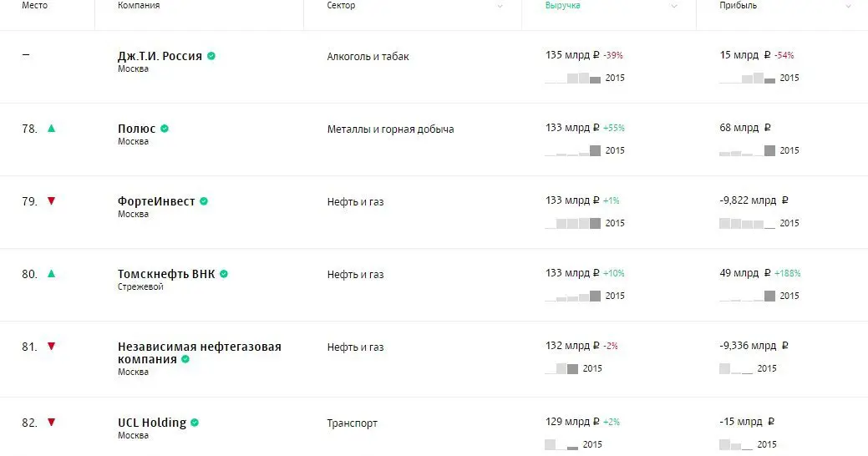868x456 pixels.
Task: Click green up arrow at rank 78
Action: (x=51, y=129)
